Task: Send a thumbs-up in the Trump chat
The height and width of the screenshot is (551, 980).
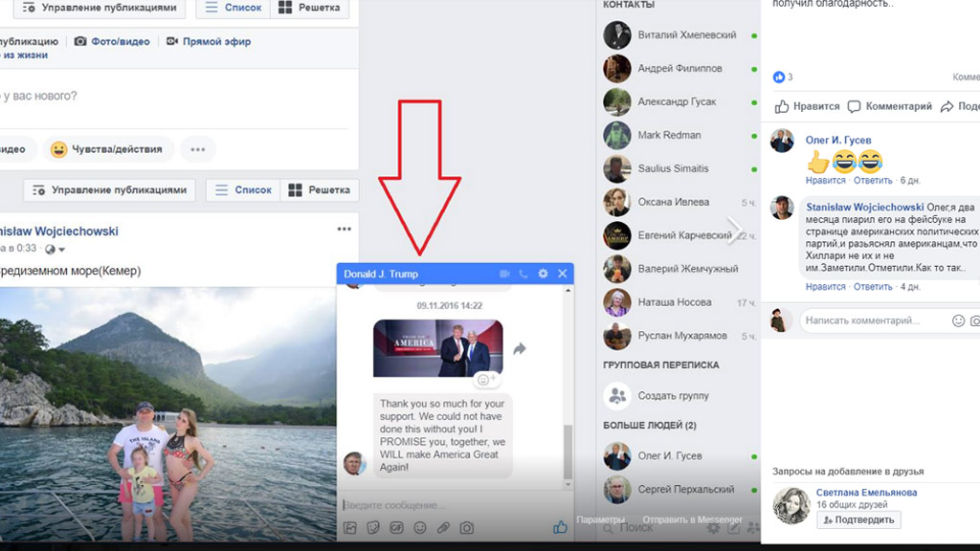Action: pyautogui.click(x=560, y=527)
